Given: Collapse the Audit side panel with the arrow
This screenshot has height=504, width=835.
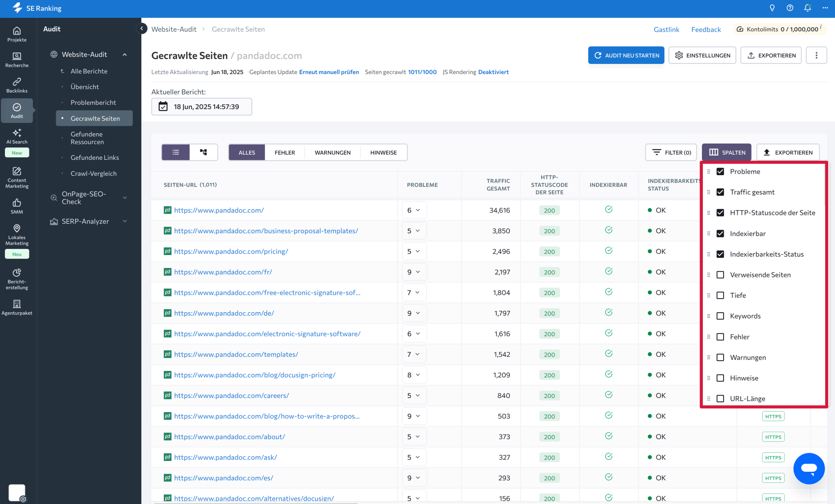Looking at the screenshot, I should [142, 28].
